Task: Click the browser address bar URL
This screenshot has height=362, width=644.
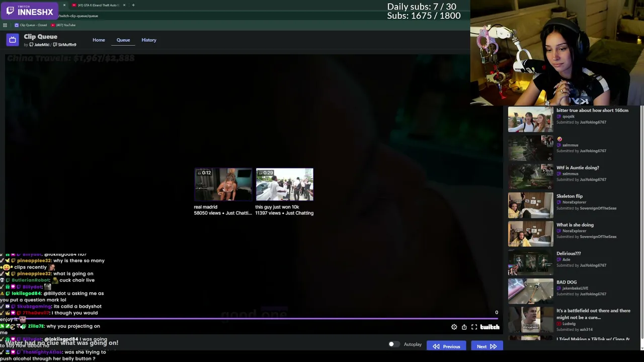Action: [78, 16]
